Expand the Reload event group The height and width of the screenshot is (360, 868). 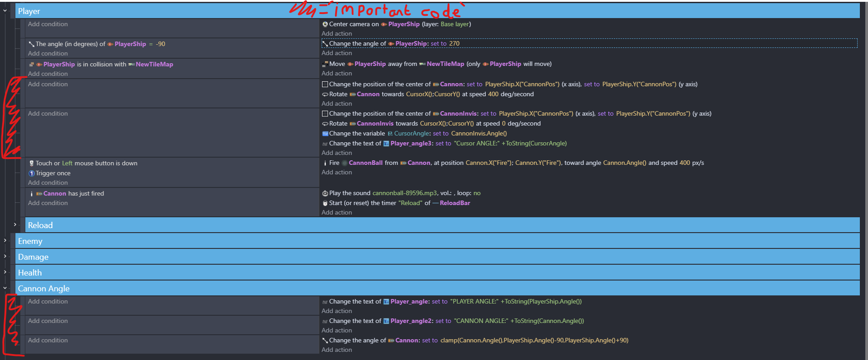[x=15, y=224]
